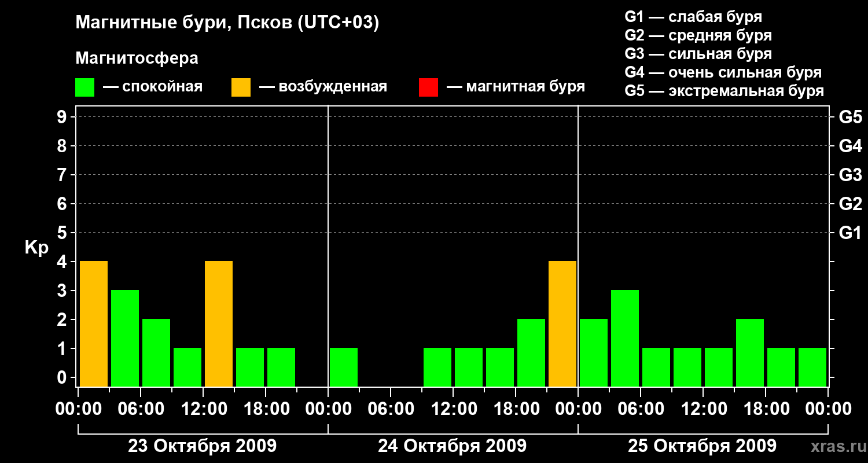Click the first green bar of 25 October
The image size is (868, 463).
[594, 352]
